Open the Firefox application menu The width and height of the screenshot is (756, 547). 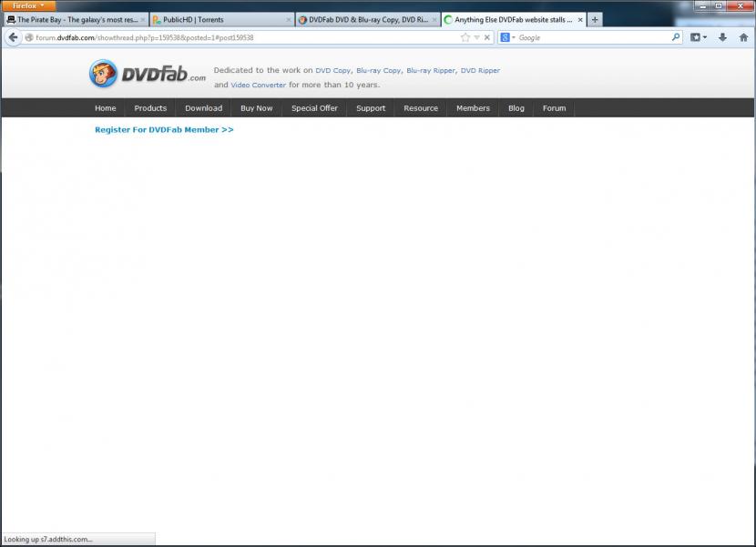28,5
